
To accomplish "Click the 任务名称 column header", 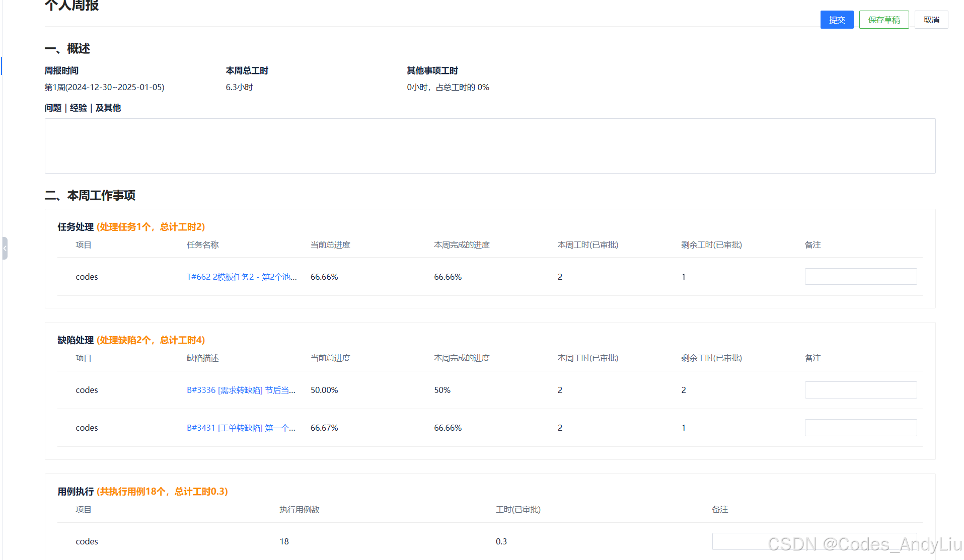I will point(202,245).
